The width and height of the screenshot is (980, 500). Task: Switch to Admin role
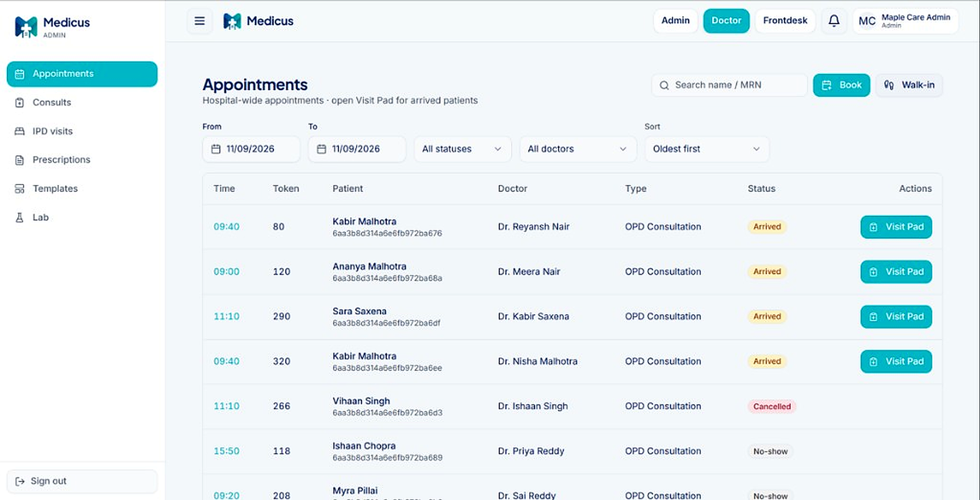(675, 20)
